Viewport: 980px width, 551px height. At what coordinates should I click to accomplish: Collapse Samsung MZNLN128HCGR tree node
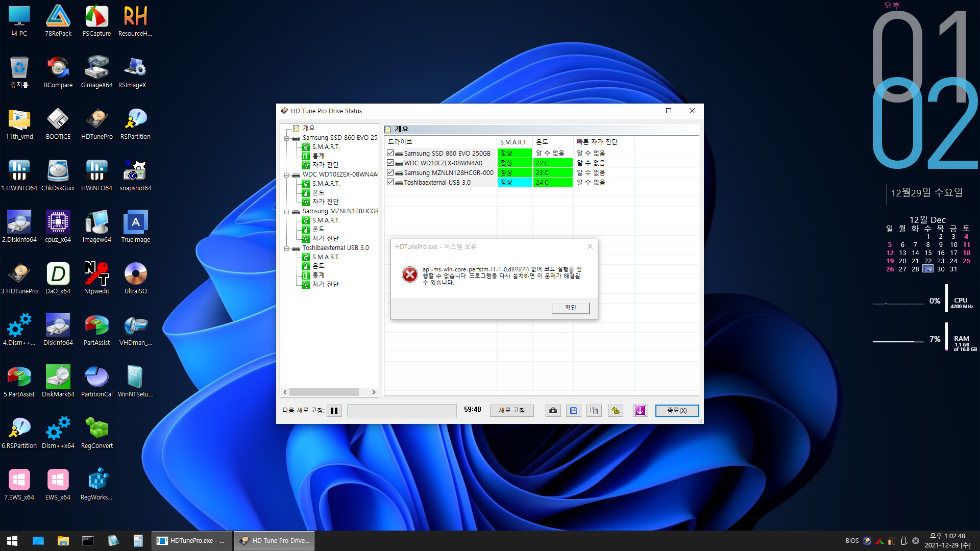287,211
